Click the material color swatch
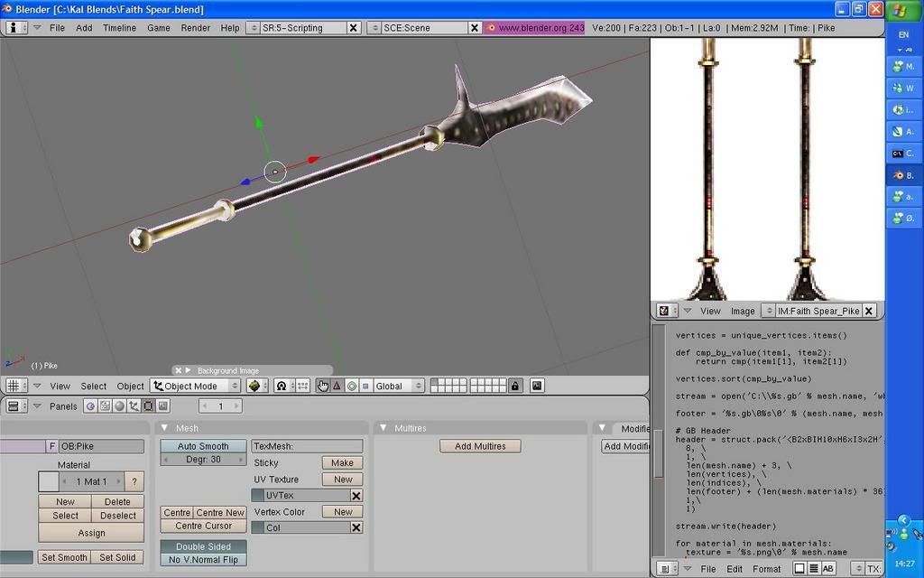 48,481
